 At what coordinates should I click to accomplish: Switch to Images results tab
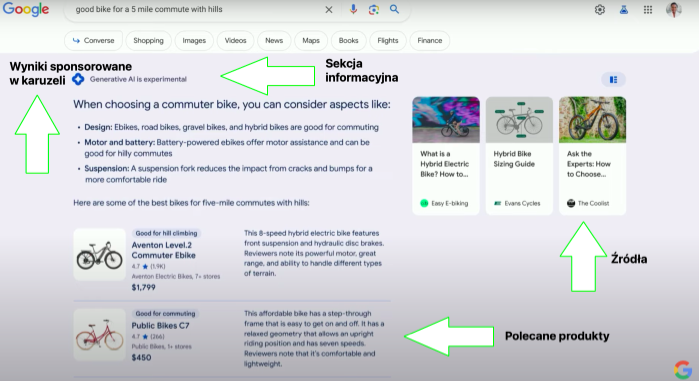tap(194, 41)
